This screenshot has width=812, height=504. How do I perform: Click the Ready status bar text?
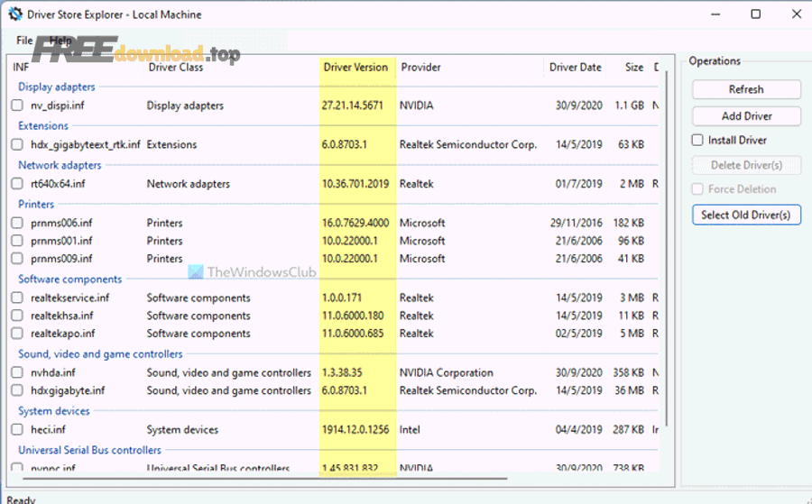point(22,499)
